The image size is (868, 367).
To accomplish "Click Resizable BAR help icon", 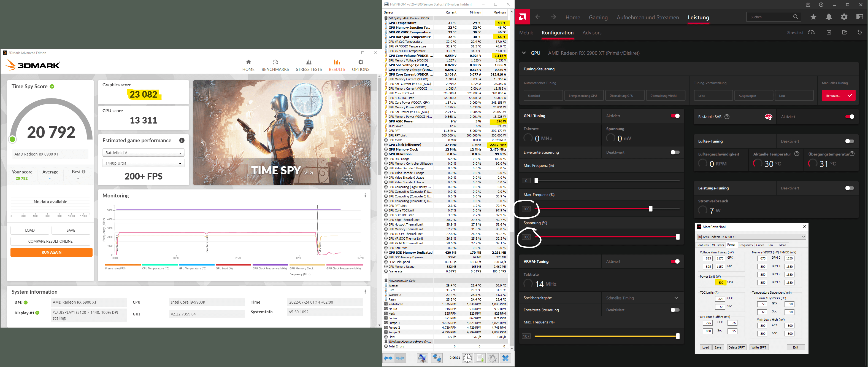I will click(x=727, y=117).
